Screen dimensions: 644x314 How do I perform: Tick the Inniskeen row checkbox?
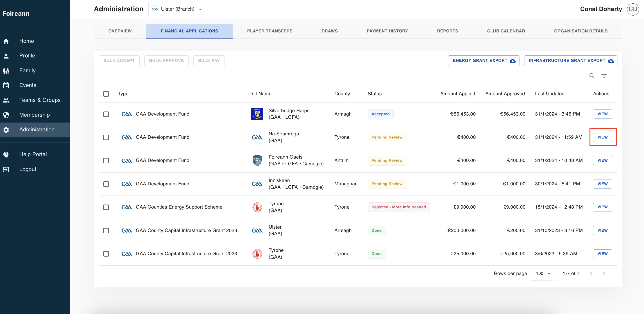(x=106, y=184)
